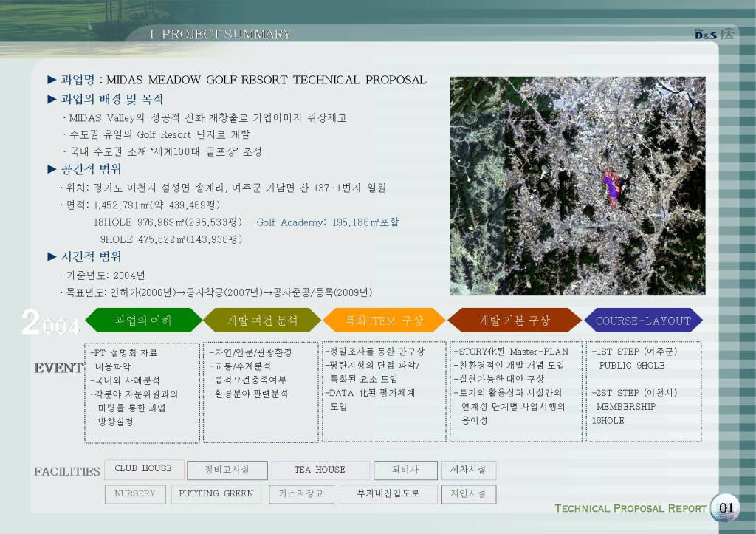The image size is (756, 534).
Task: Click the 부지내진입도로 facility box
Action: (x=388, y=493)
